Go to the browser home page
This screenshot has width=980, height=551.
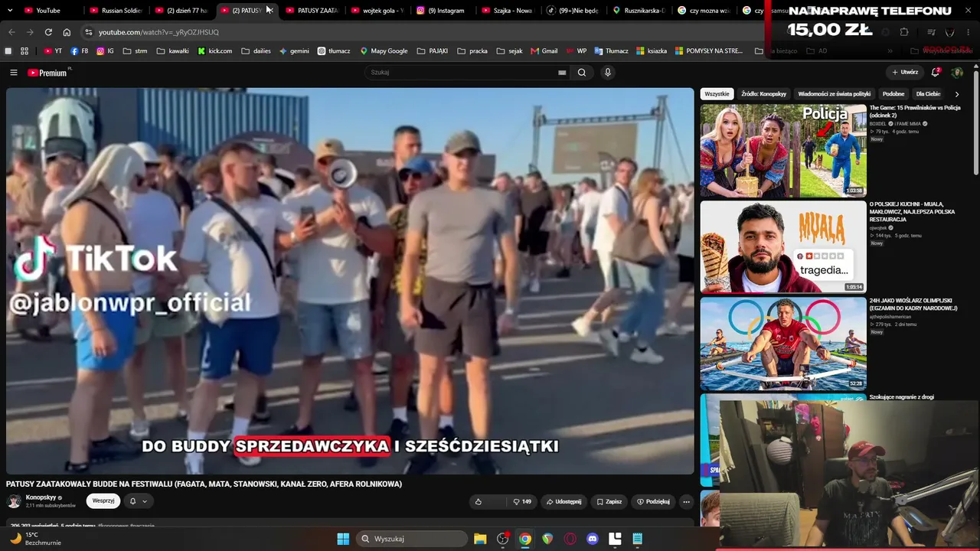[x=67, y=32]
